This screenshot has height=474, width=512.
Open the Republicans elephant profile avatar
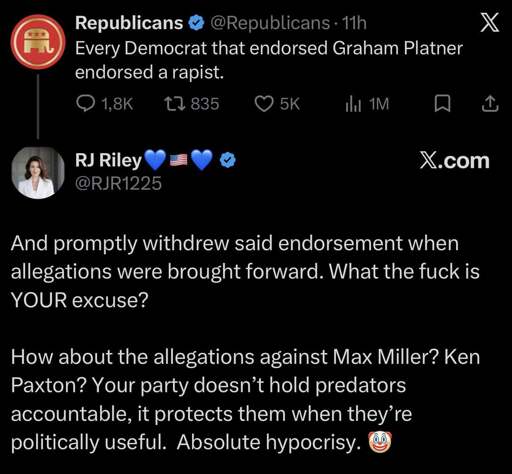[x=38, y=42]
